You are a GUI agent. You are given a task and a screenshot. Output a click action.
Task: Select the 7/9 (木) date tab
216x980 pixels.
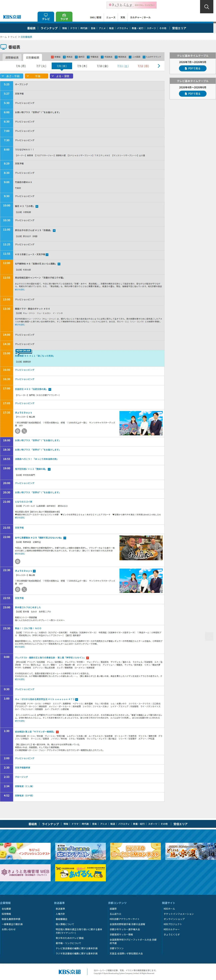point(82,66)
